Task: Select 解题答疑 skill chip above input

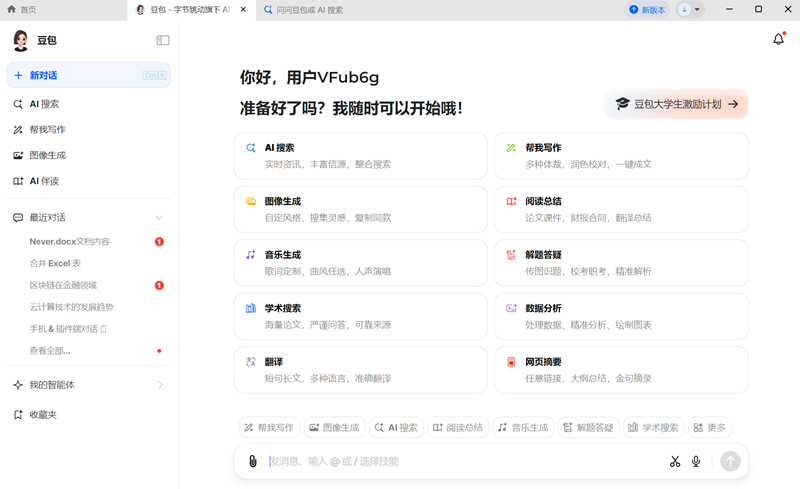Action: (x=589, y=428)
